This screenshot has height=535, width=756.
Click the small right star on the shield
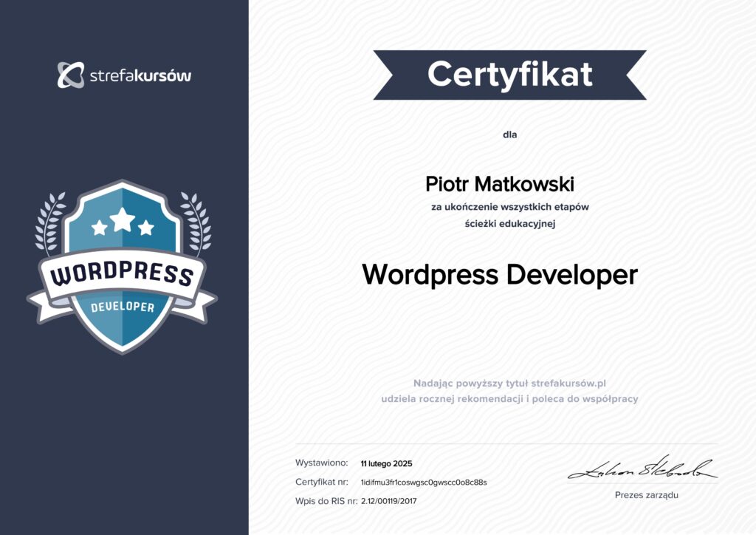[146, 228]
